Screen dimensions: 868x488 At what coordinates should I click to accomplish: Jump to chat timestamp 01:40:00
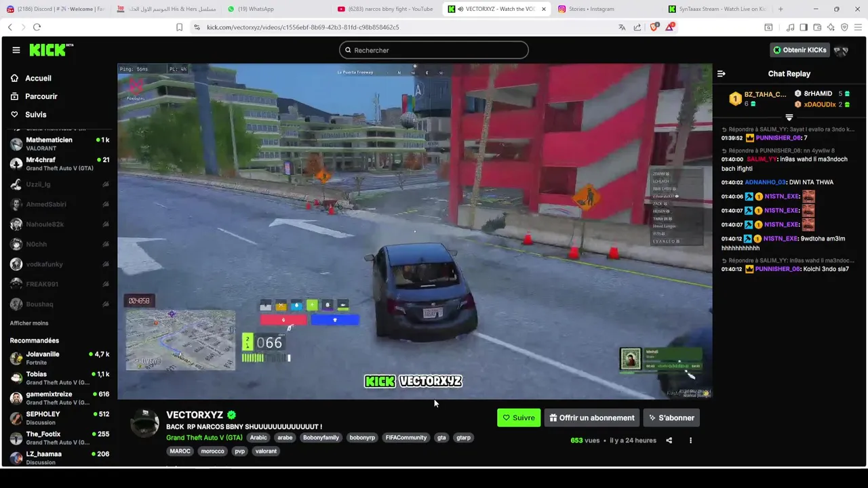(732, 159)
